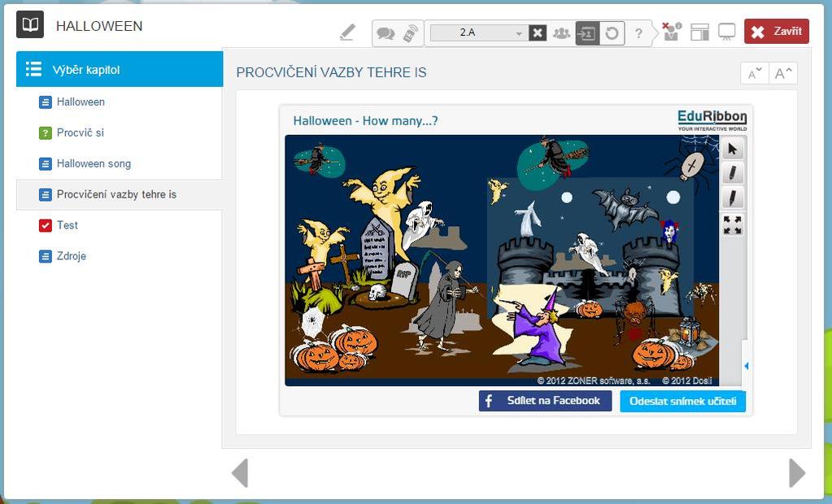
Task: Open the 2.A class dropdown
Action: coord(478,33)
